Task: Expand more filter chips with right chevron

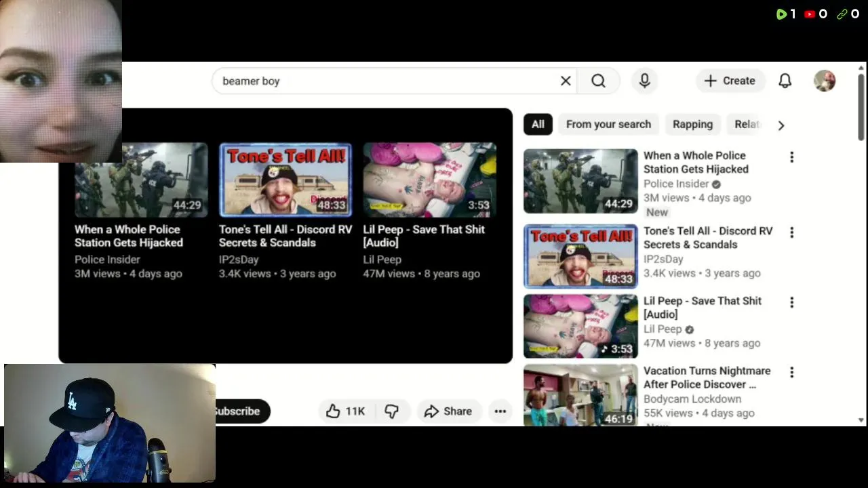Action: (x=781, y=125)
